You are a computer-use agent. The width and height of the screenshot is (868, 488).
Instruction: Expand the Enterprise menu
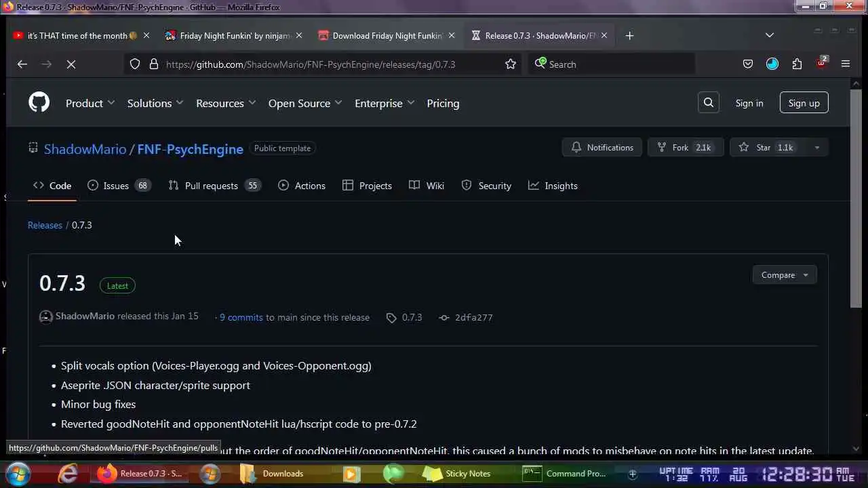coord(384,104)
